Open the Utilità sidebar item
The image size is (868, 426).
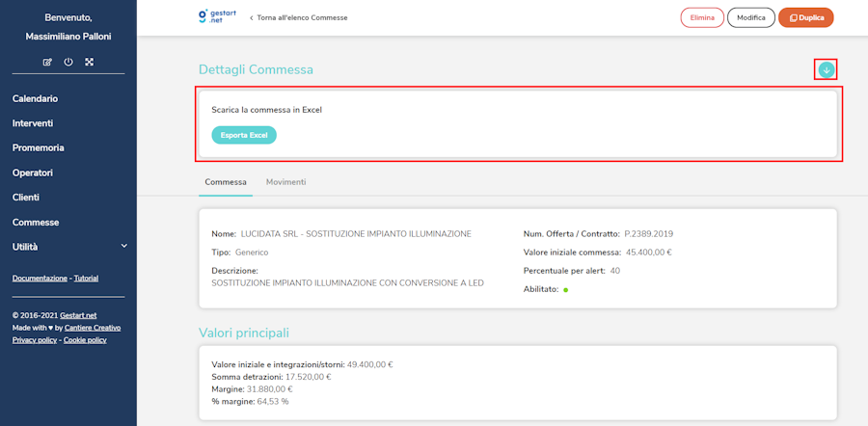pyautogui.click(x=25, y=247)
